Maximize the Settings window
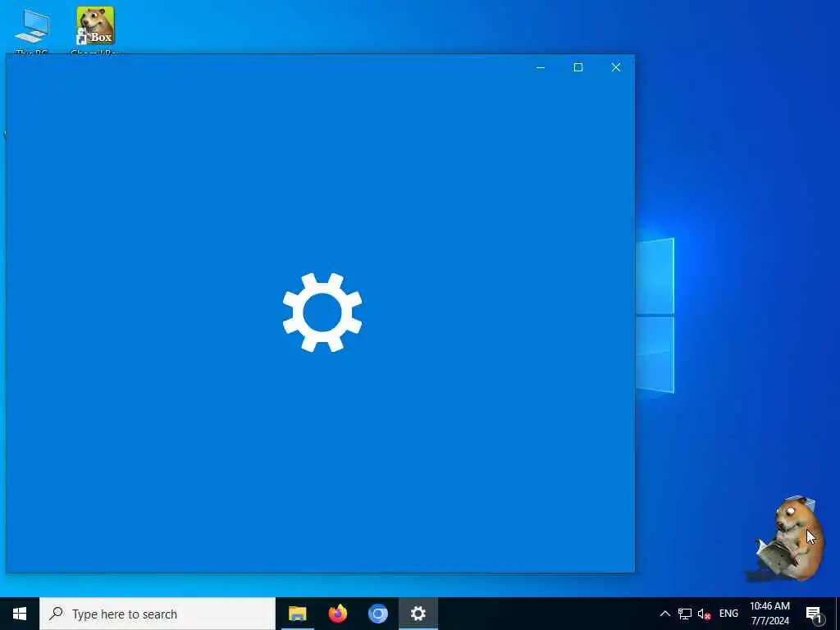The height and width of the screenshot is (630, 840). pos(578,67)
